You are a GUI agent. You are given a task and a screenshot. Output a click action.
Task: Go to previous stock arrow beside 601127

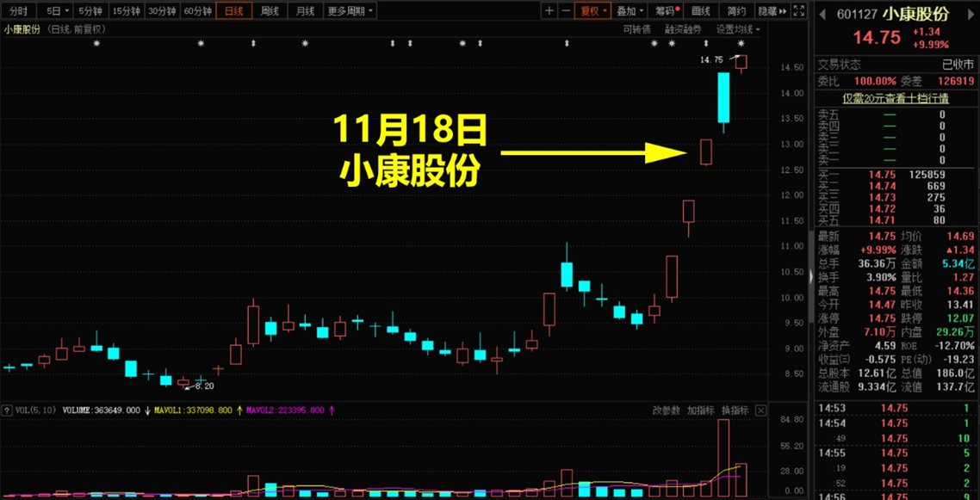(x=824, y=14)
